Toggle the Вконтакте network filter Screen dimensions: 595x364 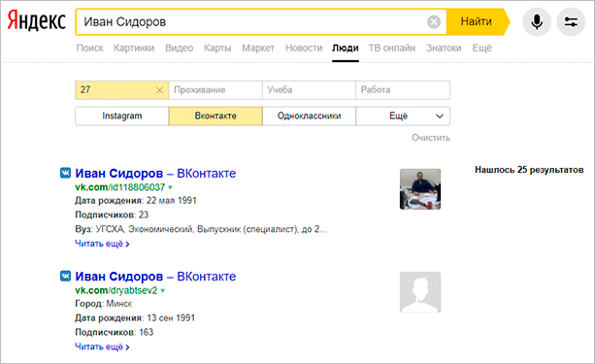[215, 116]
